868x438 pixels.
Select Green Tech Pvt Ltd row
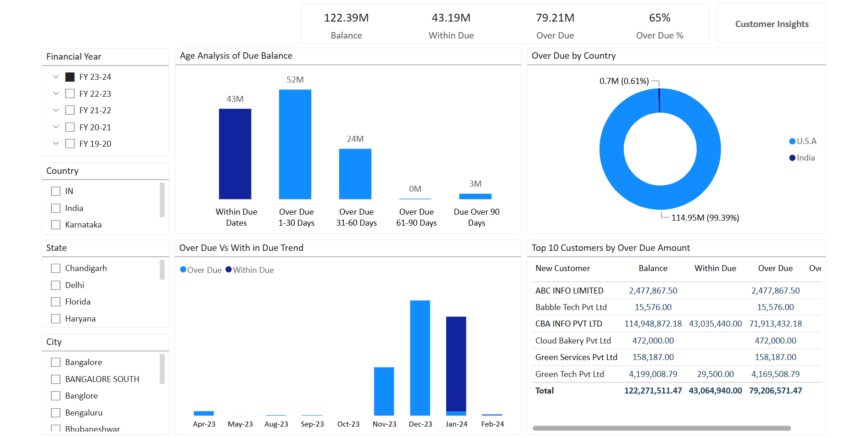678,374
